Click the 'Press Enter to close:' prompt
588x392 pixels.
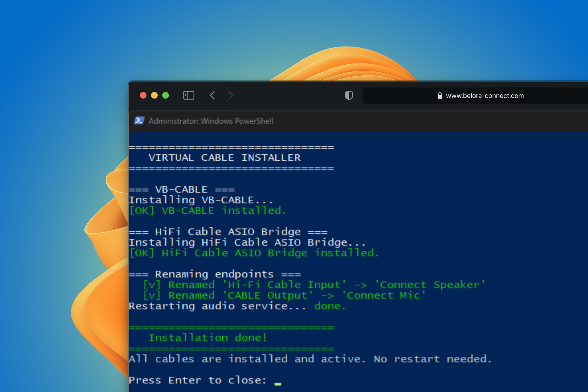[x=198, y=380]
